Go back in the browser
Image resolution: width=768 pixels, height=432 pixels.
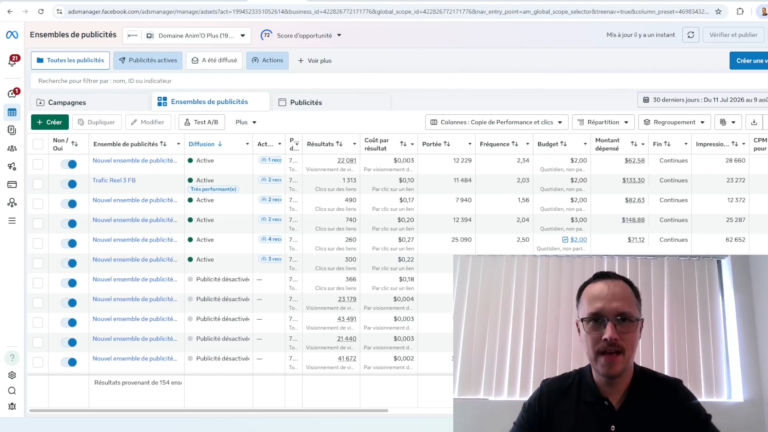(x=10, y=11)
